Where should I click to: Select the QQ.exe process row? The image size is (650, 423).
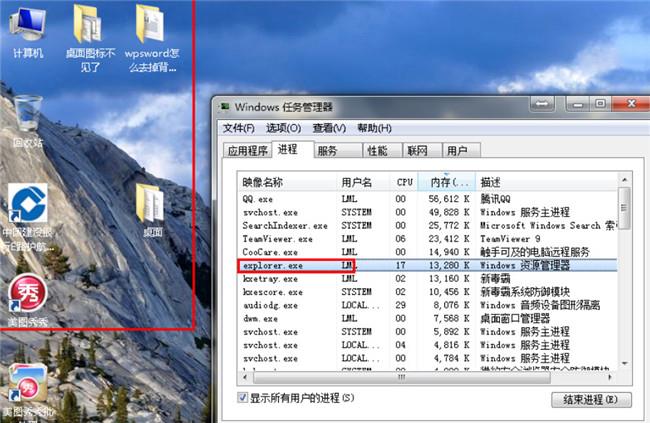coord(427,199)
